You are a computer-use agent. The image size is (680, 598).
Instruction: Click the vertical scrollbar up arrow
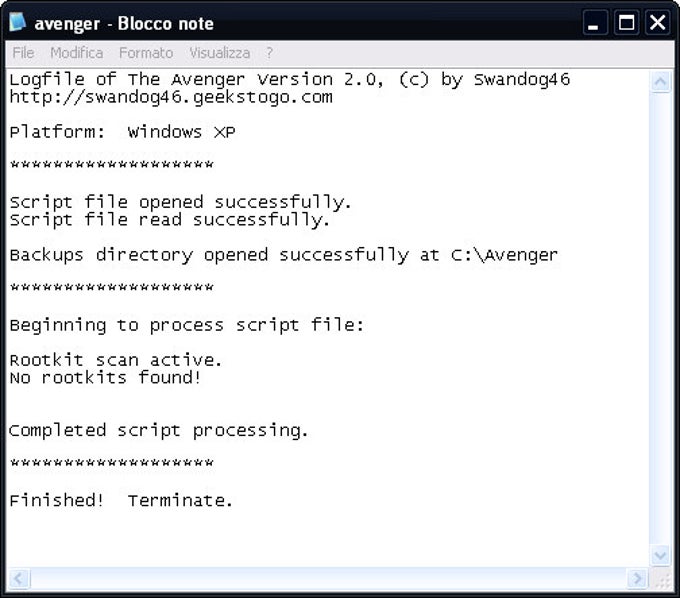click(660, 82)
